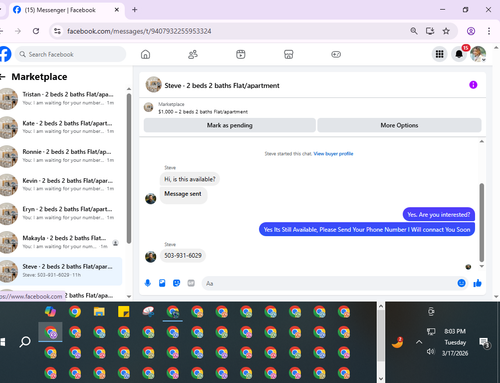The height and width of the screenshot is (383, 500).
Task: Open the Kevin conversation
Action: tap(61, 185)
